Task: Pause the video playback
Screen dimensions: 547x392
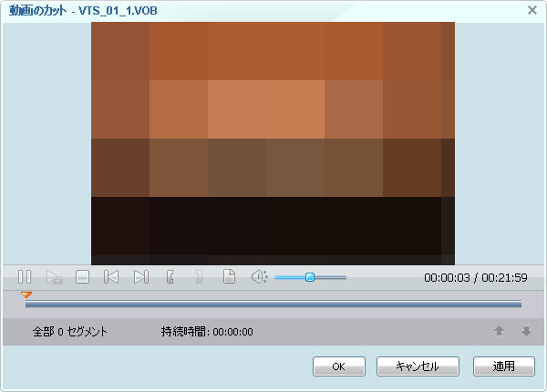Action: pyautogui.click(x=25, y=277)
